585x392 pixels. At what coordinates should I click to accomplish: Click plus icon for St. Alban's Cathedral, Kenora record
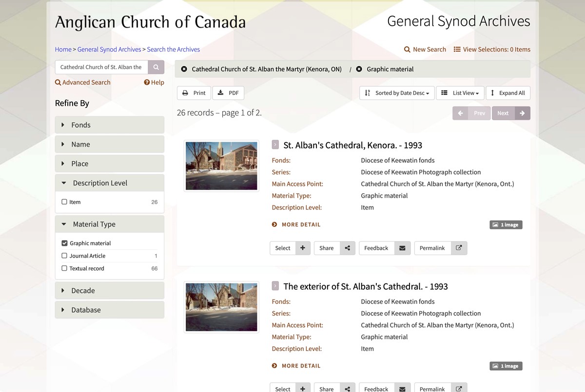coord(303,248)
